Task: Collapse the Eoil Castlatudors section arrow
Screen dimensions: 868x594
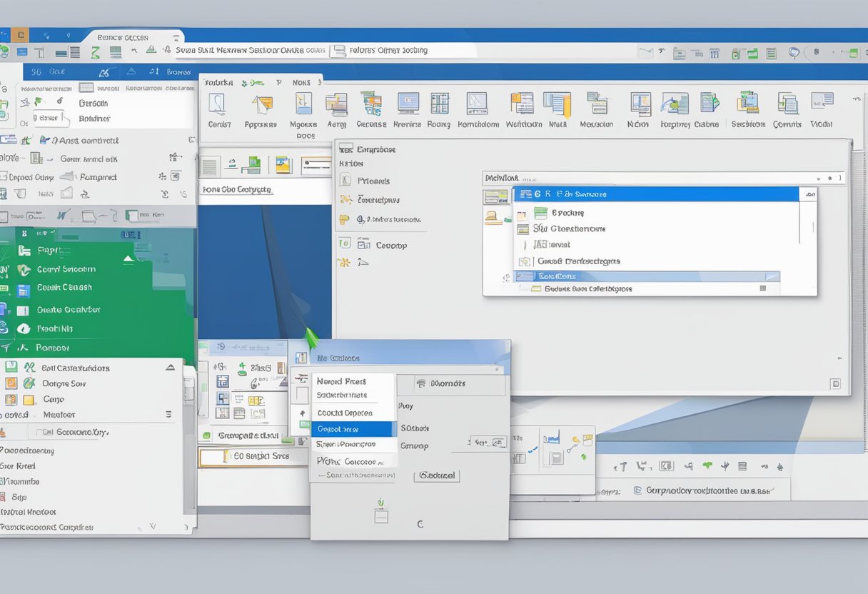Action: (x=170, y=368)
